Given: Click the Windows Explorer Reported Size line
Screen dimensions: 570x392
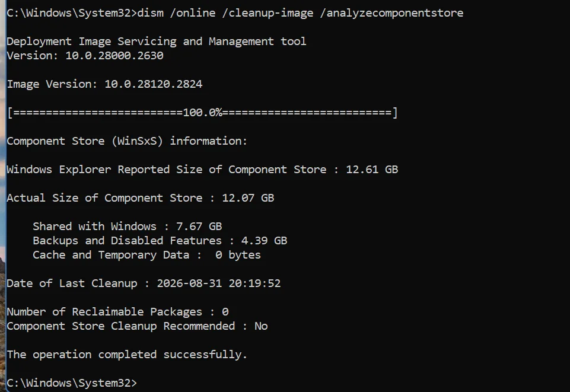Looking at the screenshot, I should pos(202,170).
